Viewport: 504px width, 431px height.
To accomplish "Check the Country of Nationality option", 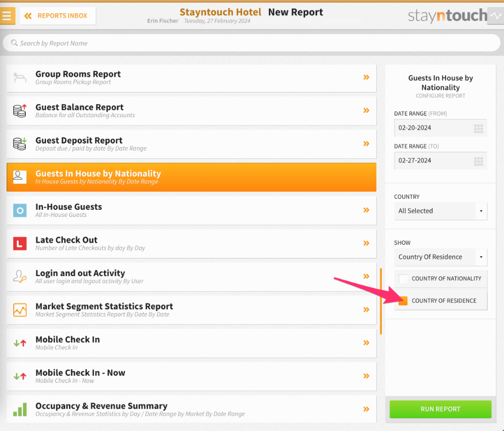I will pyautogui.click(x=403, y=279).
